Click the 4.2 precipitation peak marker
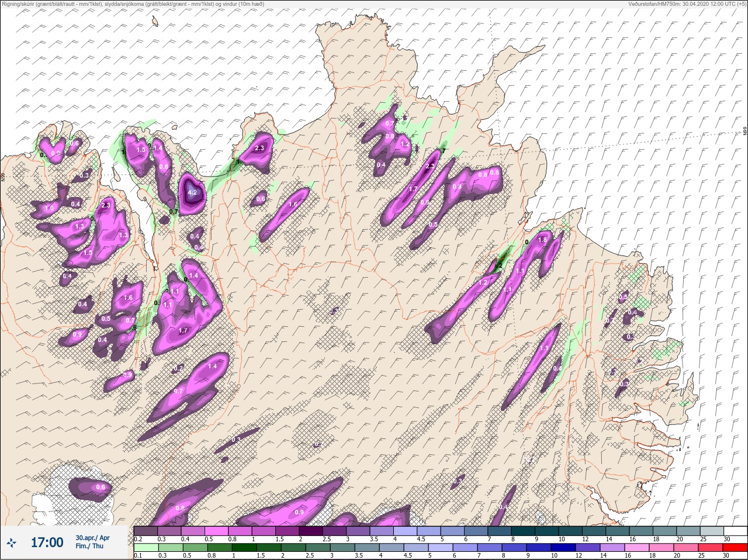 pos(193,192)
